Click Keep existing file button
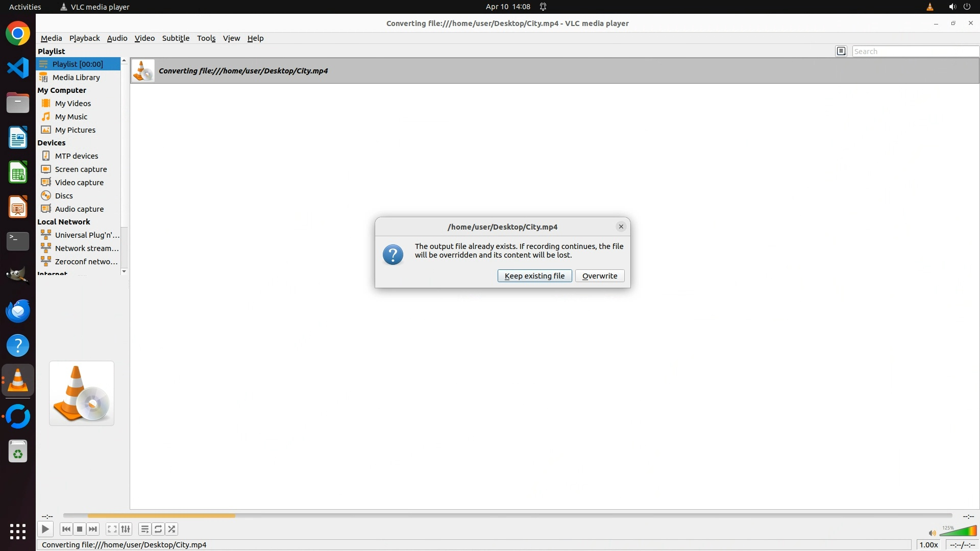Viewport: 980px width, 551px height. [x=534, y=276]
